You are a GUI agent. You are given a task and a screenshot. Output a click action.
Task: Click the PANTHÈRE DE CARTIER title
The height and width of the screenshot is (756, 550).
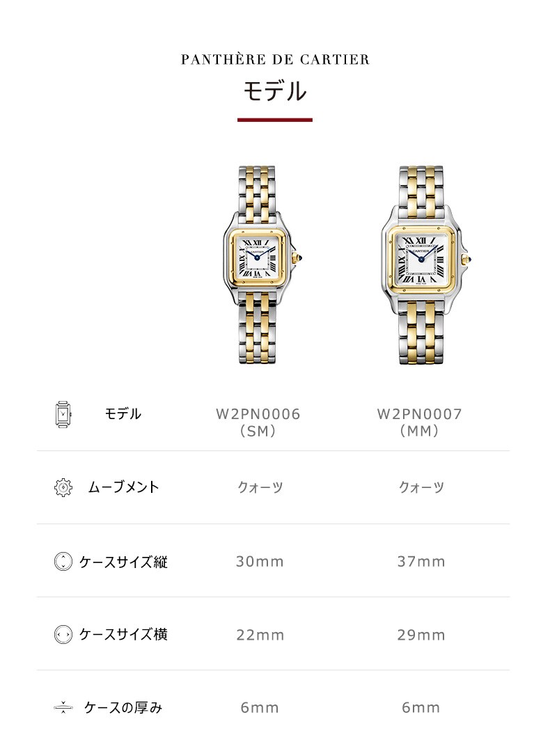pos(275,60)
